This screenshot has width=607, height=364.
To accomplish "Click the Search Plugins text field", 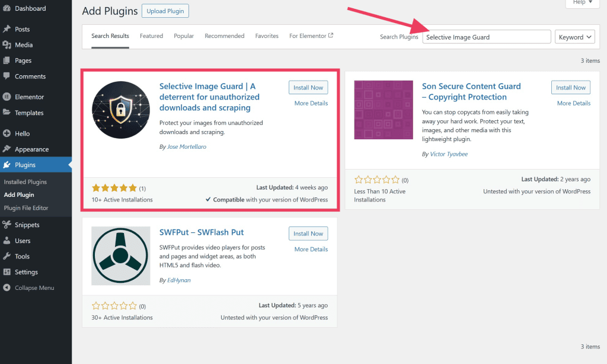I will coord(486,37).
